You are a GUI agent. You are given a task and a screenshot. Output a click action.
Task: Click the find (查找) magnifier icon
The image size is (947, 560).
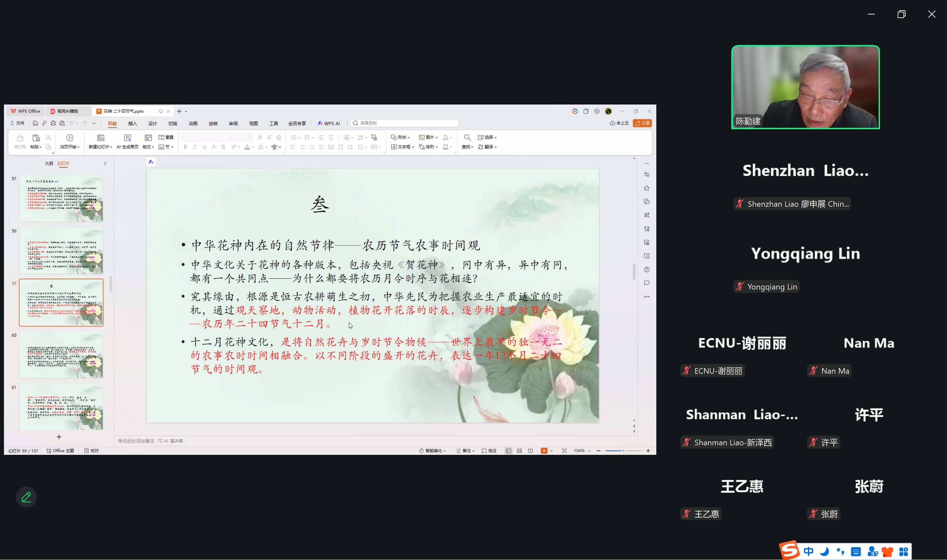point(467,138)
